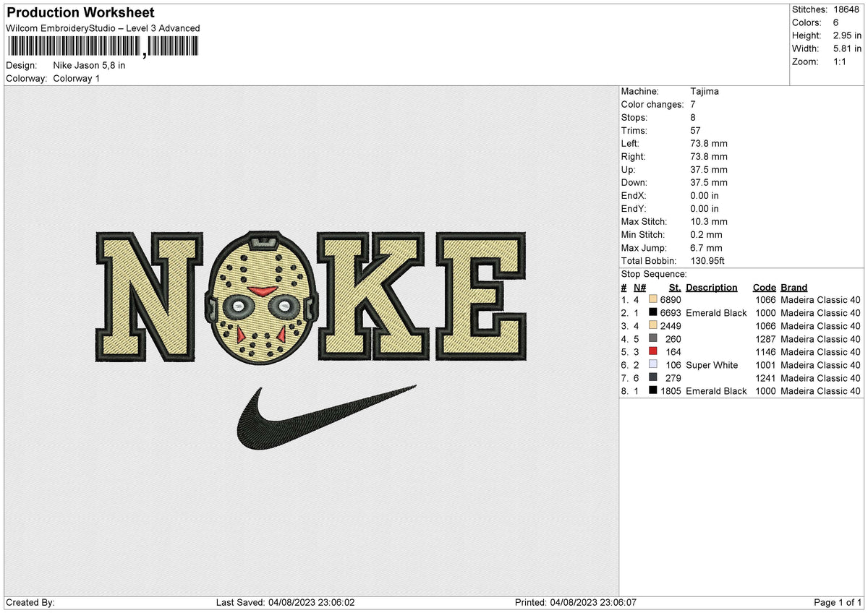Click the 'Code' column header

click(x=765, y=287)
